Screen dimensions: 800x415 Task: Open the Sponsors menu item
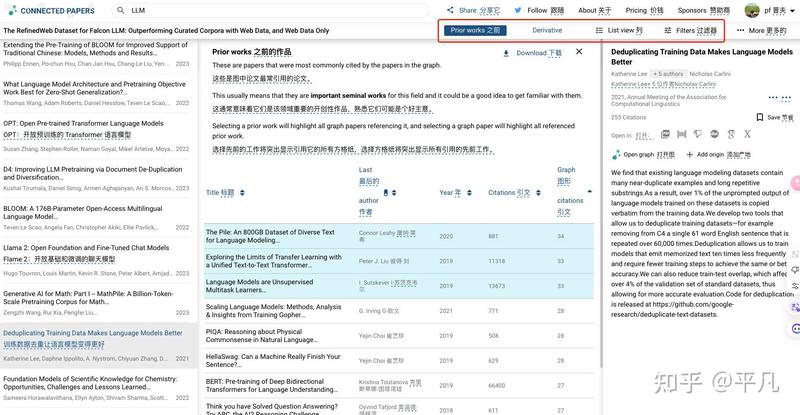click(x=704, y=10)
